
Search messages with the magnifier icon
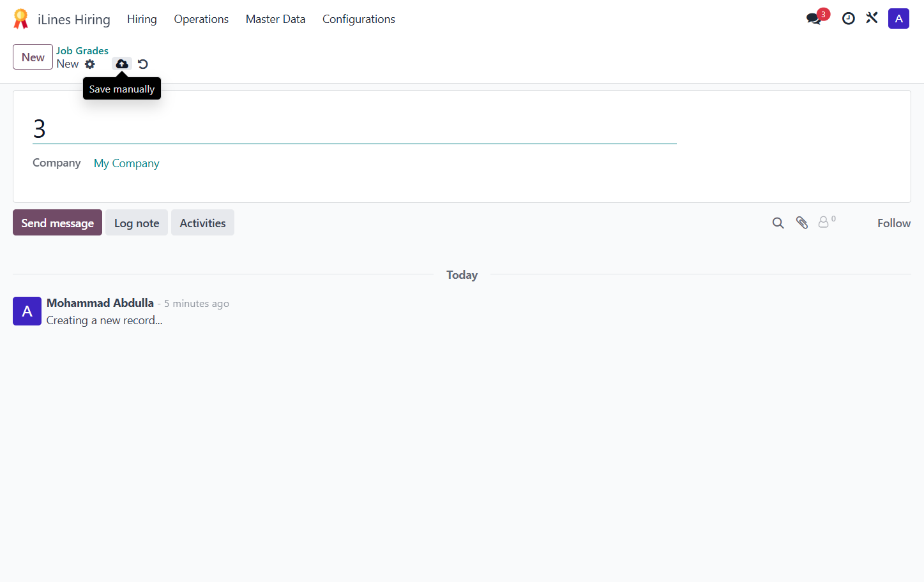[x=778, y=223]
